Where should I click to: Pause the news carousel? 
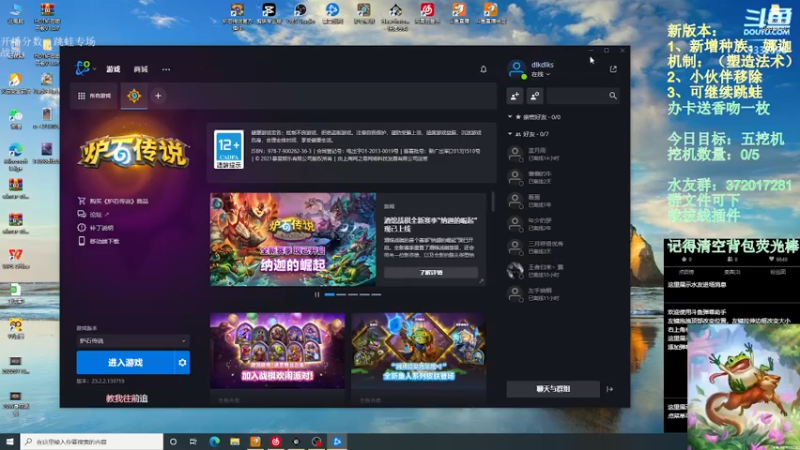tap(317, 294)
